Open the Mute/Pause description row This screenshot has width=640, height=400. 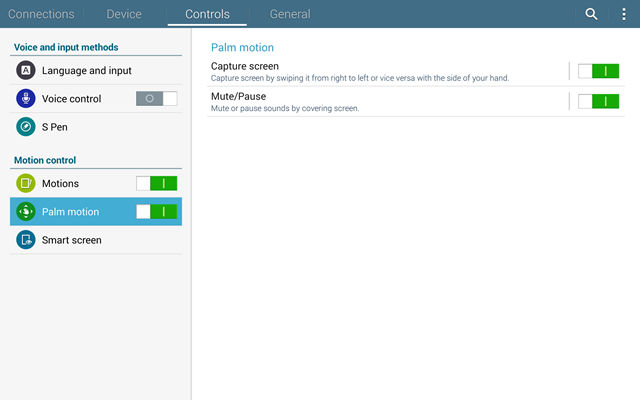(388, 102)
